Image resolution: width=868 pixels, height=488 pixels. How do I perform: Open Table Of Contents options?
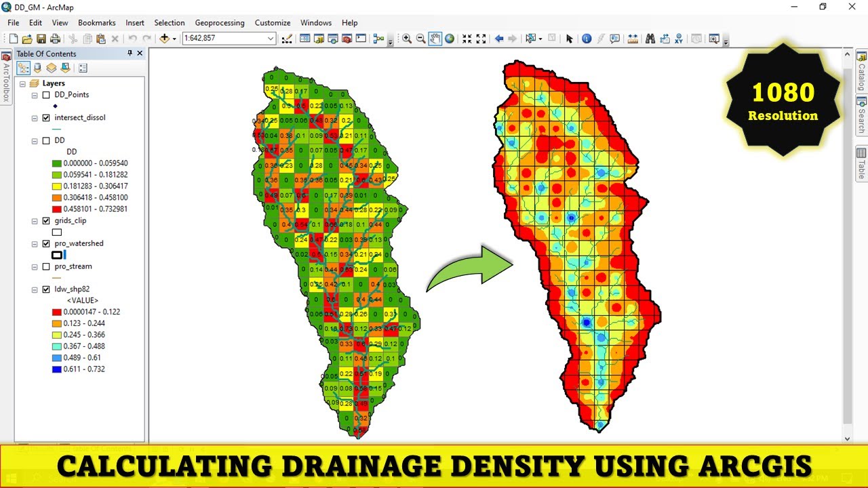click(x=83, y=68)
